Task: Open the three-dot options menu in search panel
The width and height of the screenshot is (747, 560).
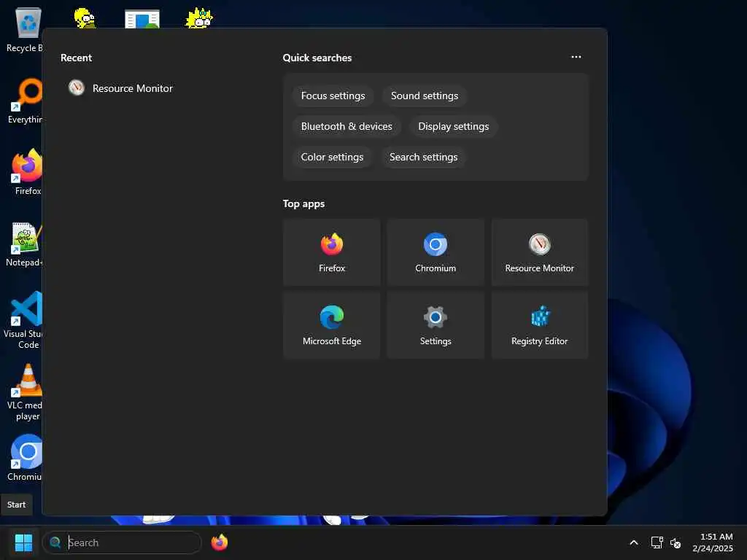Action: point(576,57)
